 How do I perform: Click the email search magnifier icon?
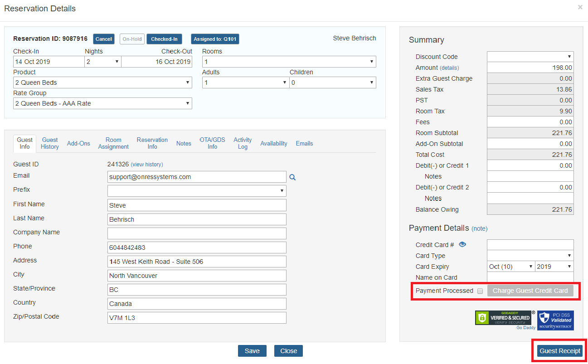(292, 177)
